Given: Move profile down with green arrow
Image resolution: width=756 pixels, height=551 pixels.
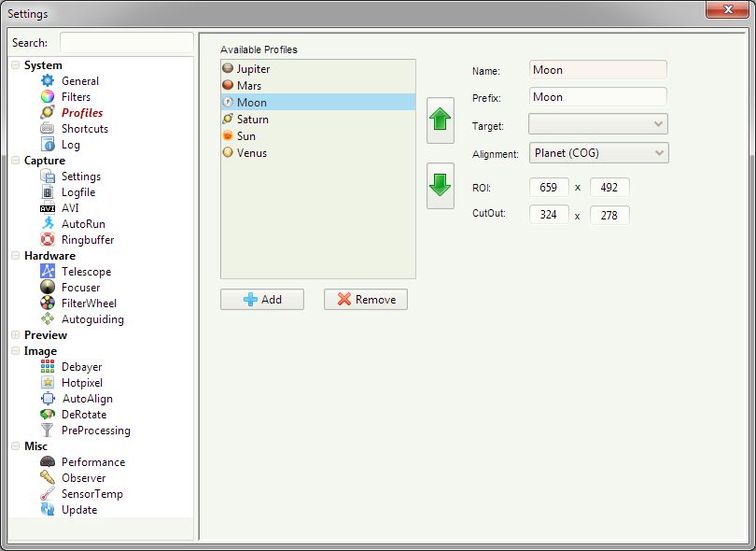Looking at the screenshot, I should click(x=441, y=186).
